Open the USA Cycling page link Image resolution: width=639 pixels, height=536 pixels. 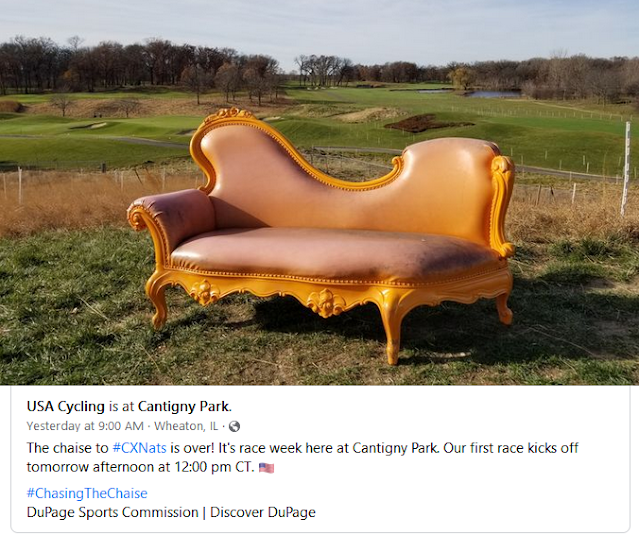pos(66,406)
